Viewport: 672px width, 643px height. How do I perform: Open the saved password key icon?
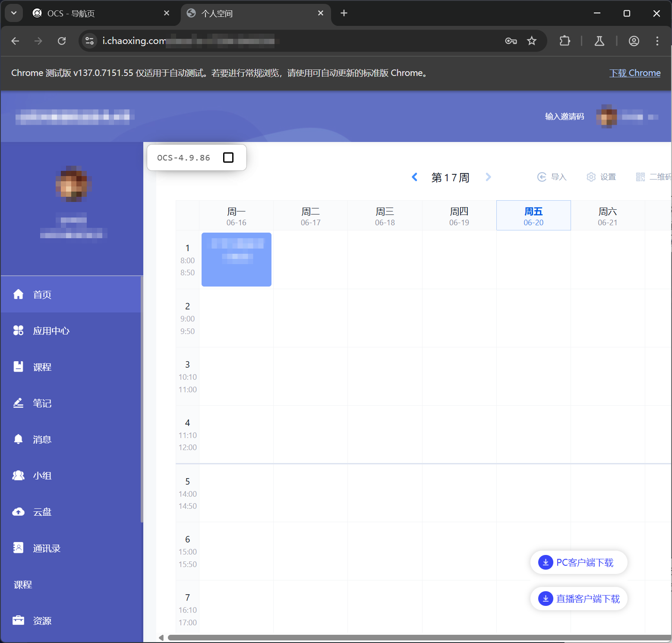coord(511,41)
